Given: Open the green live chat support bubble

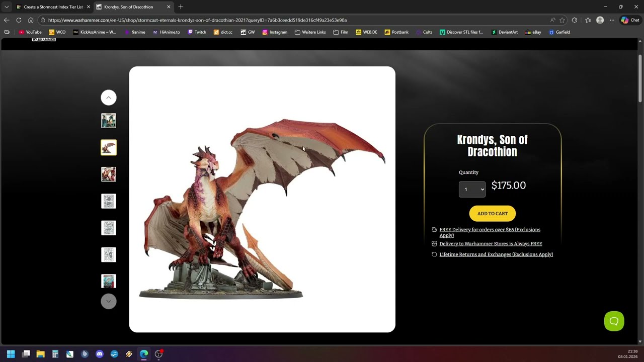Looking at the screenshot, I should 614,321.
